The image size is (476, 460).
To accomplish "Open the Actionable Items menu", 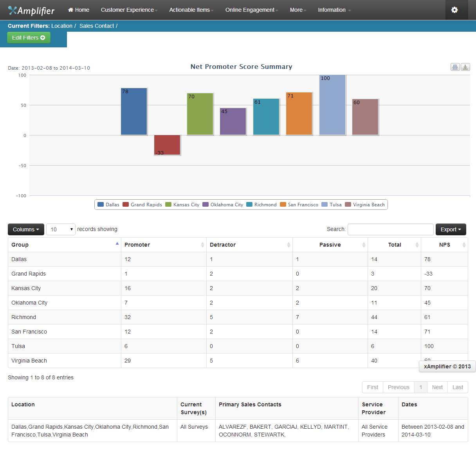I will click(x=191, y=10).
